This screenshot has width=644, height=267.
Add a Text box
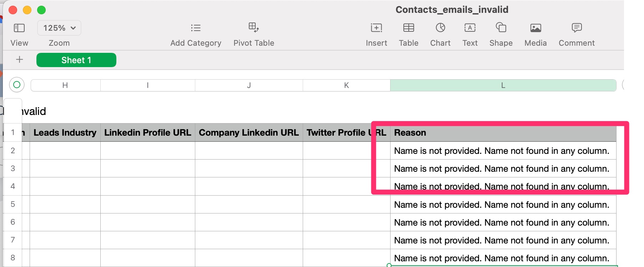click(470, 28)
